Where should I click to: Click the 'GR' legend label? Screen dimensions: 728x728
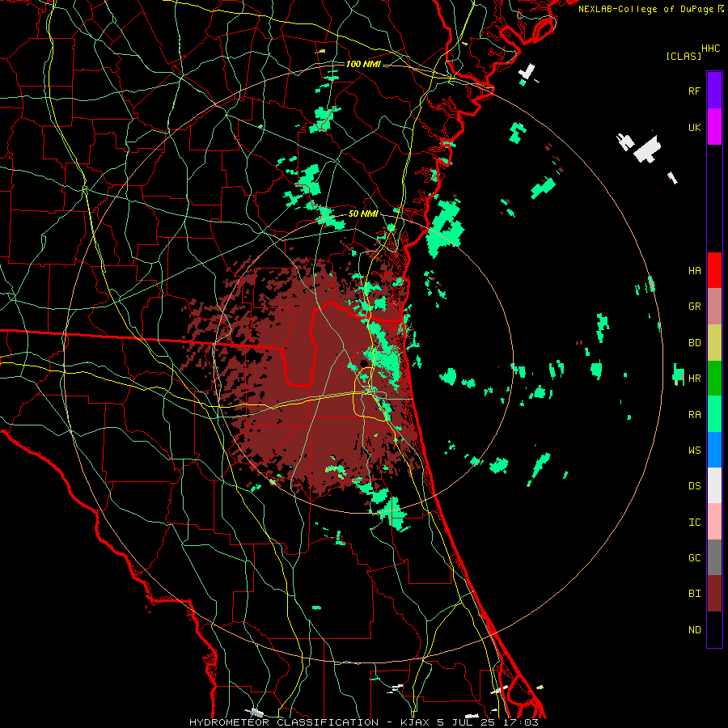(694, 307)
